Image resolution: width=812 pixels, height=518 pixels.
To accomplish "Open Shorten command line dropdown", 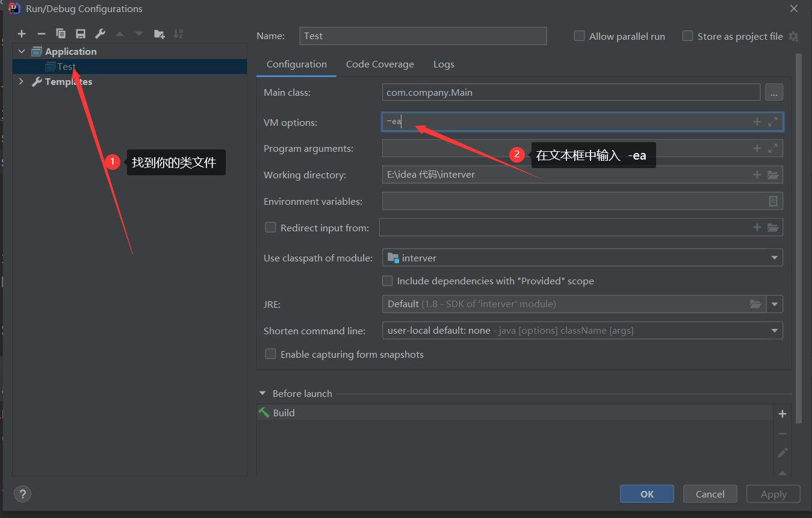I will tap(775, 330).
